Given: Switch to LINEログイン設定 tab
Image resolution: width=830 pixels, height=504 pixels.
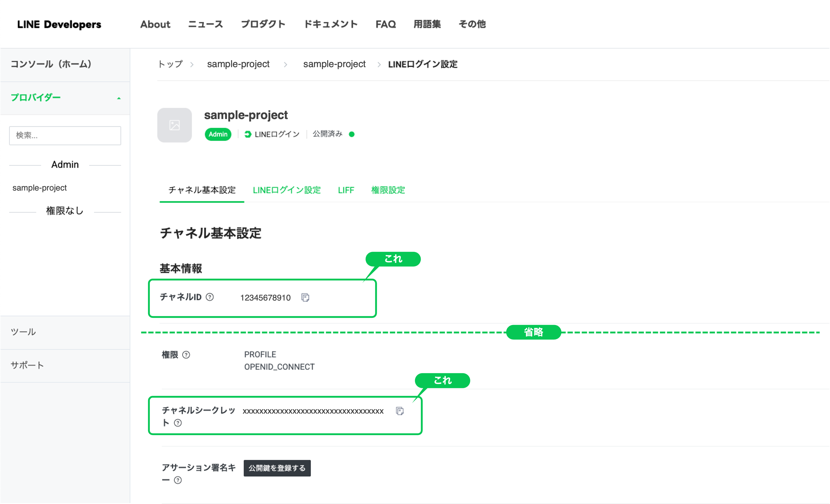Looking at the screenshot, I should coord(287,190).
